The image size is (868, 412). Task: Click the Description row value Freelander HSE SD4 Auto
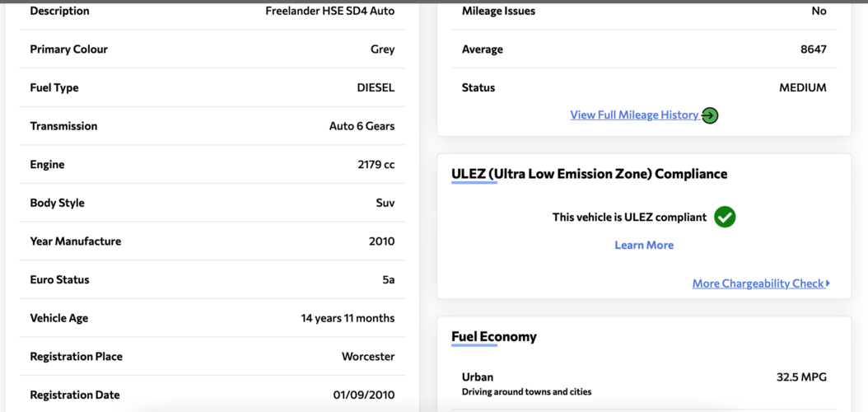[330, 11]
